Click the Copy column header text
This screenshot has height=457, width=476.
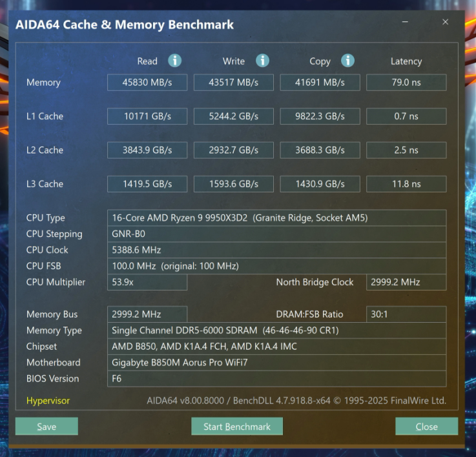click(320, 61)
